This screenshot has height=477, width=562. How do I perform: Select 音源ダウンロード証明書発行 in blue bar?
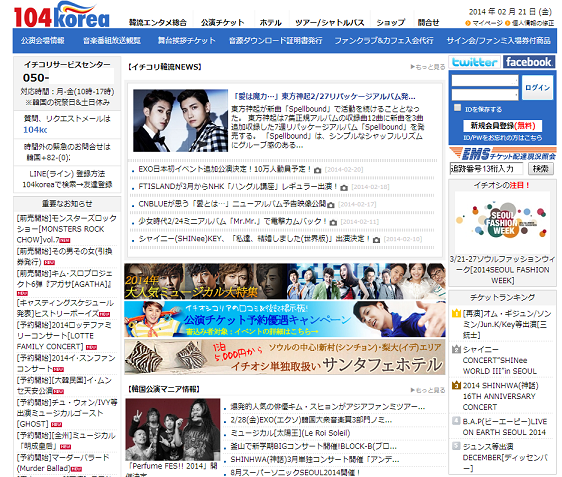tap(275, 40)
